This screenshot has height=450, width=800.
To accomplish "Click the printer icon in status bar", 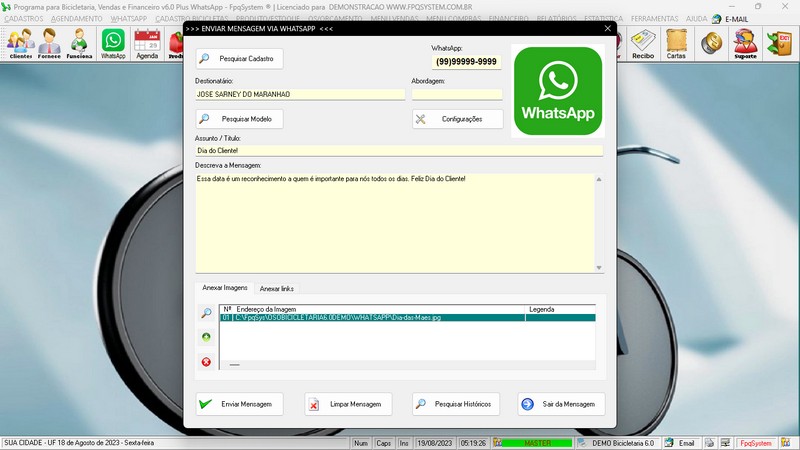I will [x=709, y=443].
